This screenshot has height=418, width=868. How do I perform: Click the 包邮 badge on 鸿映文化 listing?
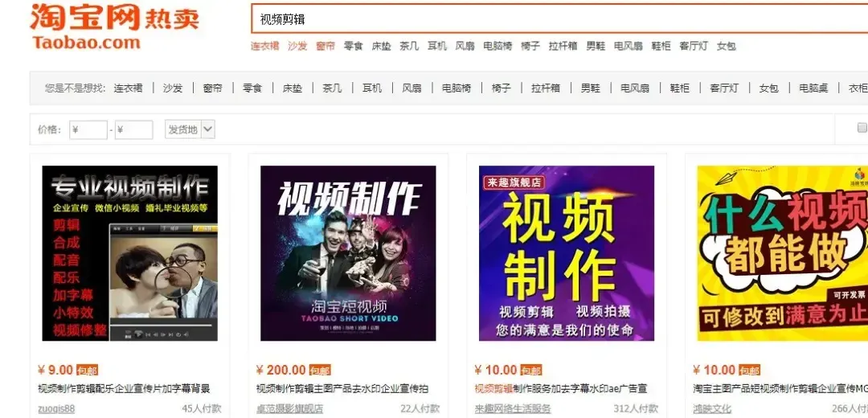[x=749, y=371]
